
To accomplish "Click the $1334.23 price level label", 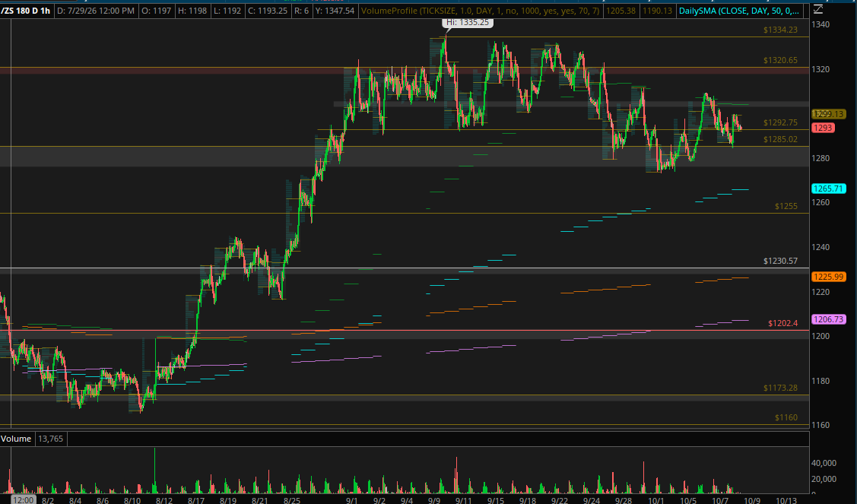I will pyautogui.click(x=780, y=30).
